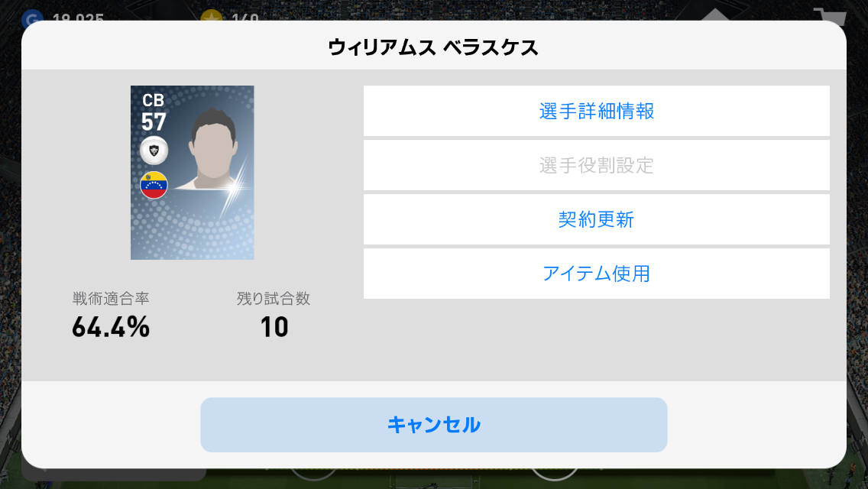Tap the 残り試合数 label
868x489 pixels.
coord(274,299)
